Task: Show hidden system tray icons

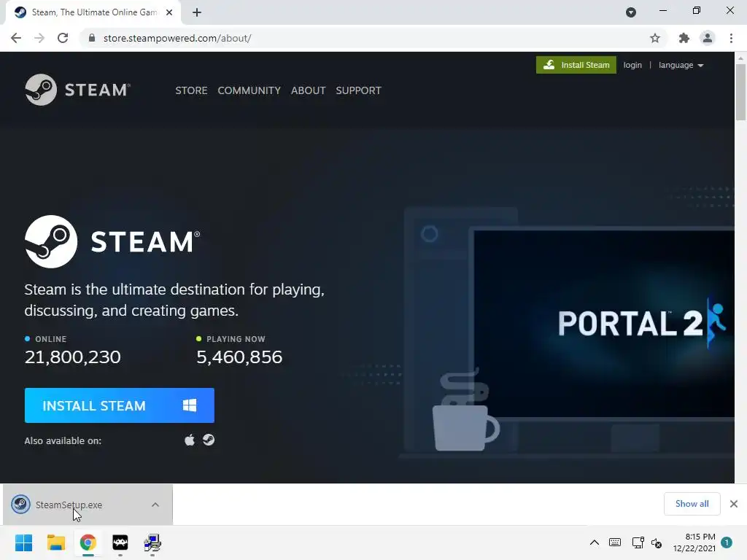Action: (594, 542)
